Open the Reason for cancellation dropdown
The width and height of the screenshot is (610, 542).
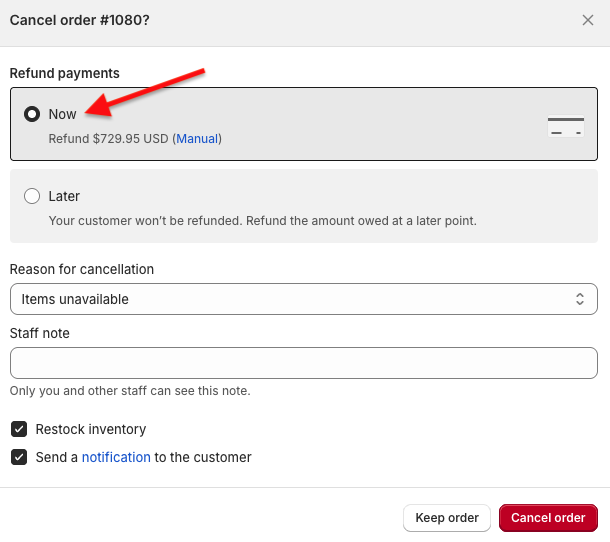pyautogui.click(x=304, y=299)
